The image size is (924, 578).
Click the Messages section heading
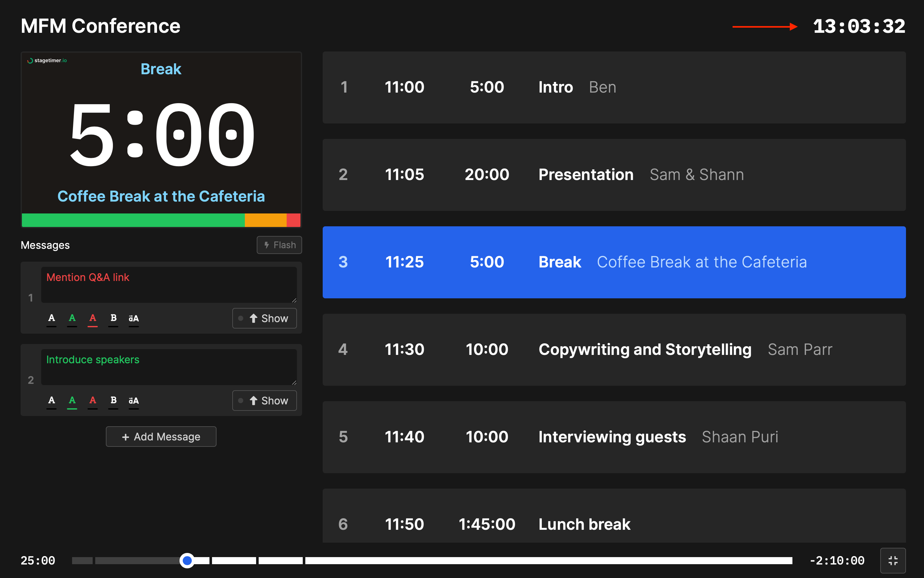click(x=45, y=245)
